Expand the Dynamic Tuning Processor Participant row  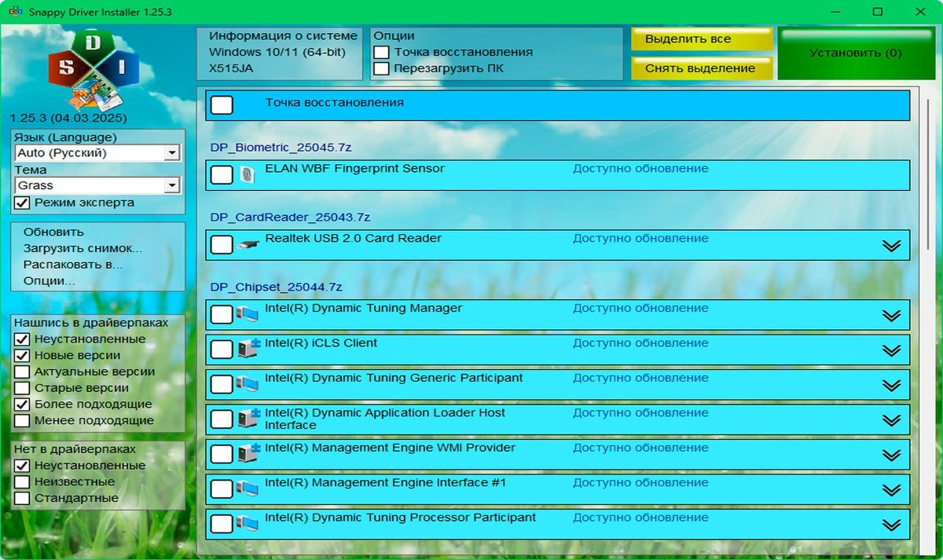click(891, 525)
